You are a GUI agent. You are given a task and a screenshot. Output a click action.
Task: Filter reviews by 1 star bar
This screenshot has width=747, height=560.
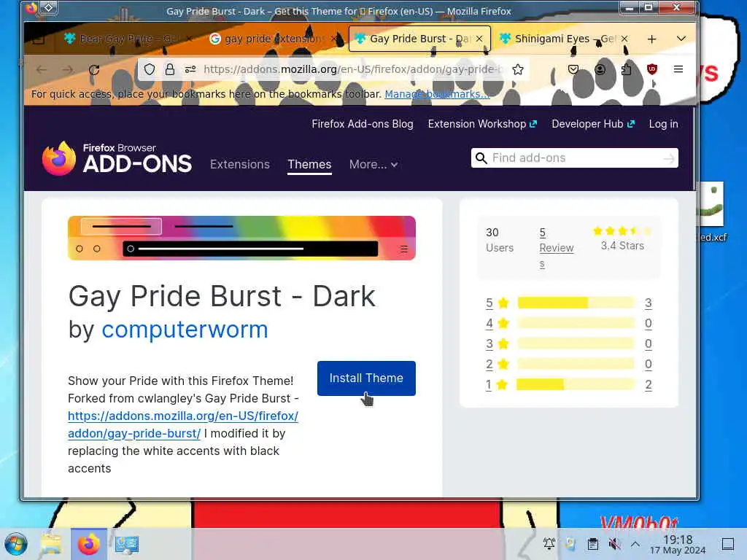pyautogui.click(x=576, y=385)
